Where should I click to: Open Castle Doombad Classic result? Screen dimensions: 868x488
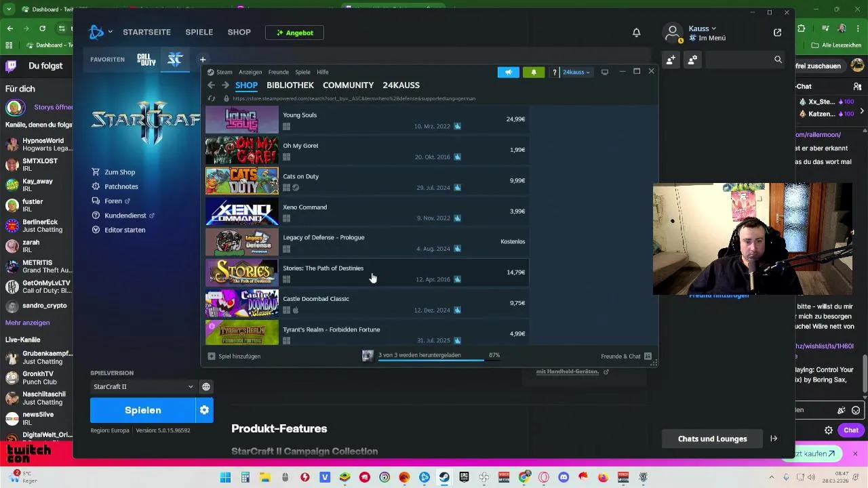point(367,303)
